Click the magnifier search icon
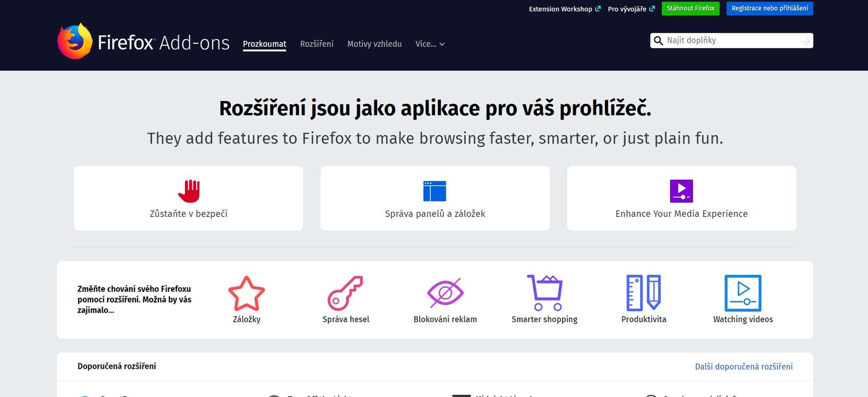 pyautogui.click(x=659, y=41)
